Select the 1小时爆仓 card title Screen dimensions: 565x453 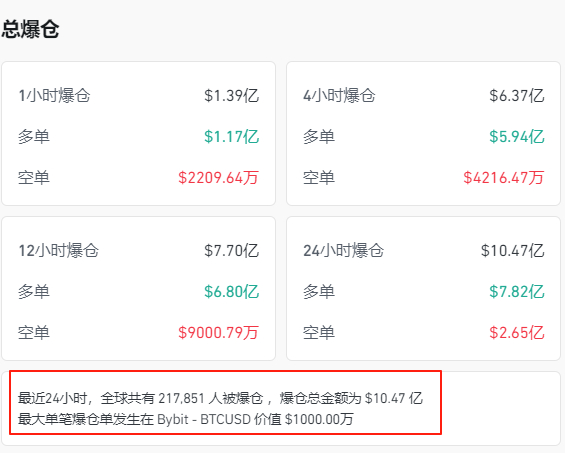54,96
